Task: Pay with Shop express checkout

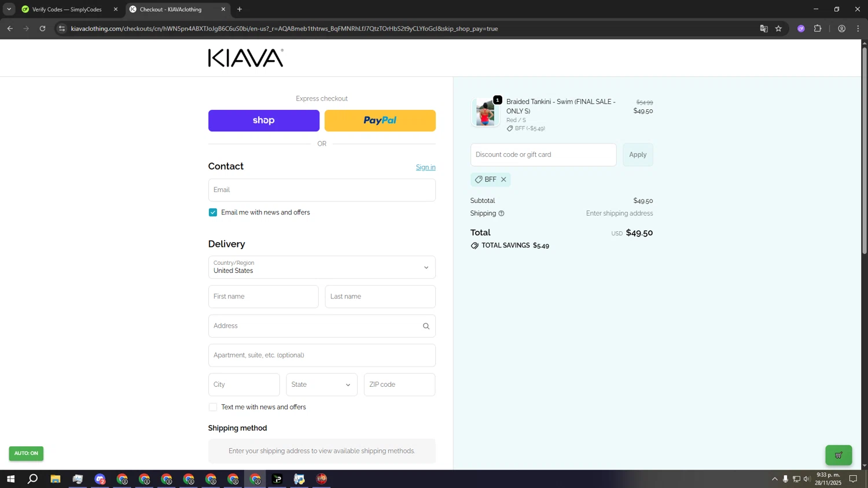Action: tap(264, 121)
